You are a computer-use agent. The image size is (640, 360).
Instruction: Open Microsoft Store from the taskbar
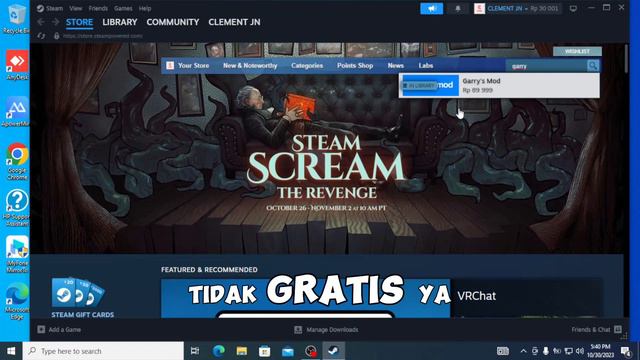tap(264, 351)
